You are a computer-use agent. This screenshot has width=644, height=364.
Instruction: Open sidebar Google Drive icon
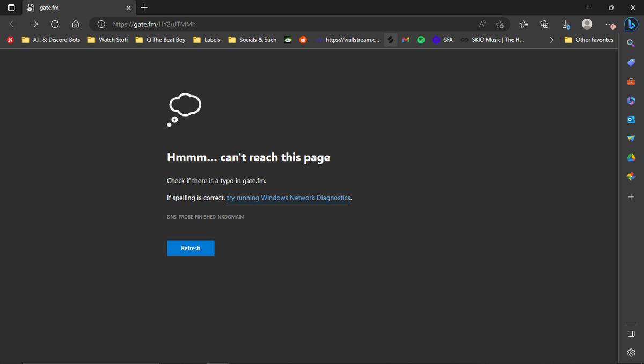[631, 157]
